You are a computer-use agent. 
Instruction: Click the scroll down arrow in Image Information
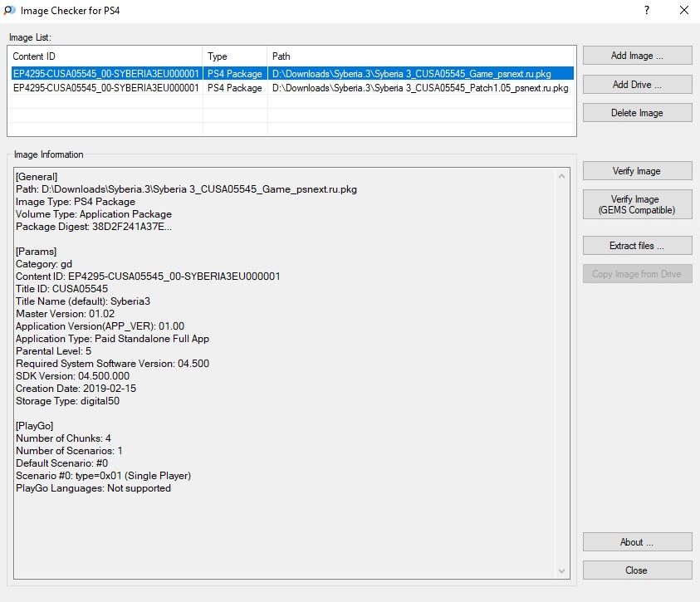click(x=561, y=570)
